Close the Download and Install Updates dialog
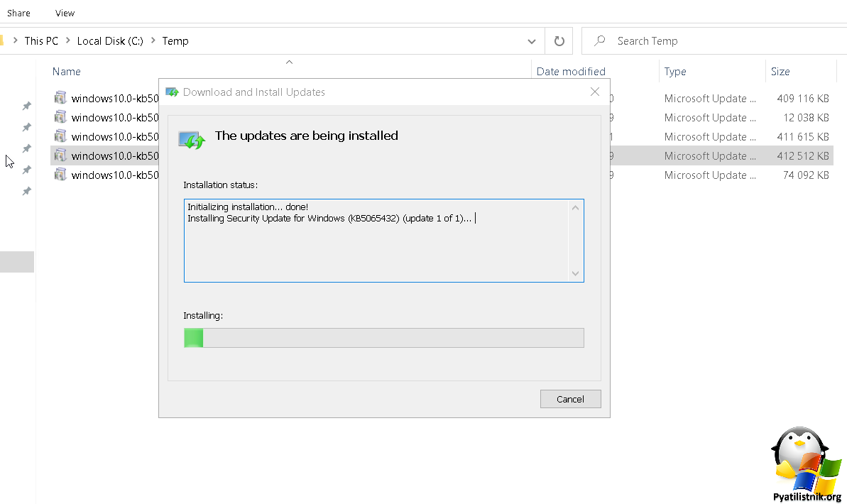The height and width of the screenshot is (504, 847). click(595, 92)
